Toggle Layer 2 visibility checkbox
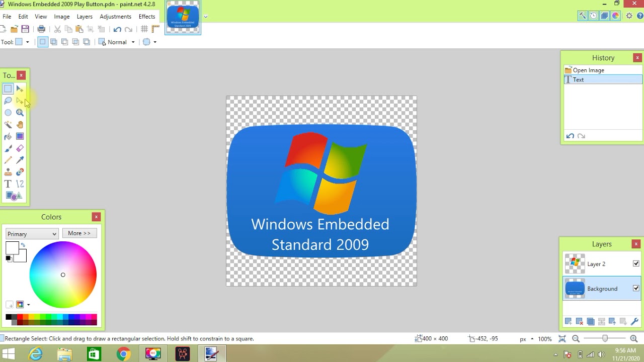Image resolution: width=644 pixels, height=362 pixels. click(x=636, y=263)
